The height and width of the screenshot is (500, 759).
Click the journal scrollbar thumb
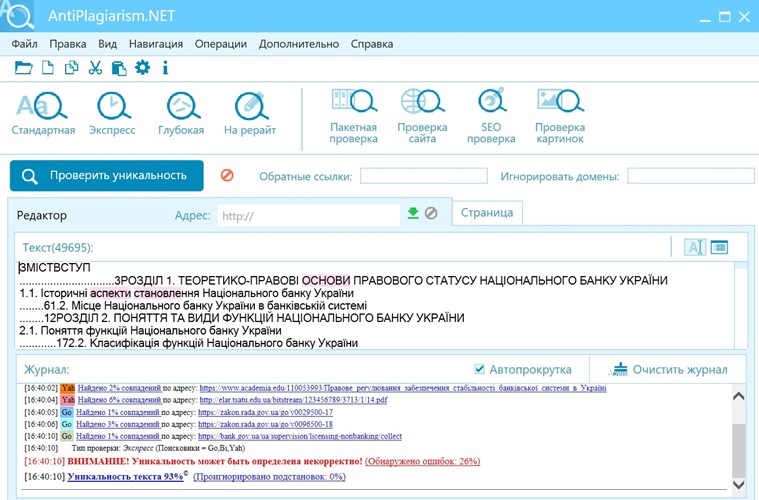pyautogui.click(x=738, y=450)
